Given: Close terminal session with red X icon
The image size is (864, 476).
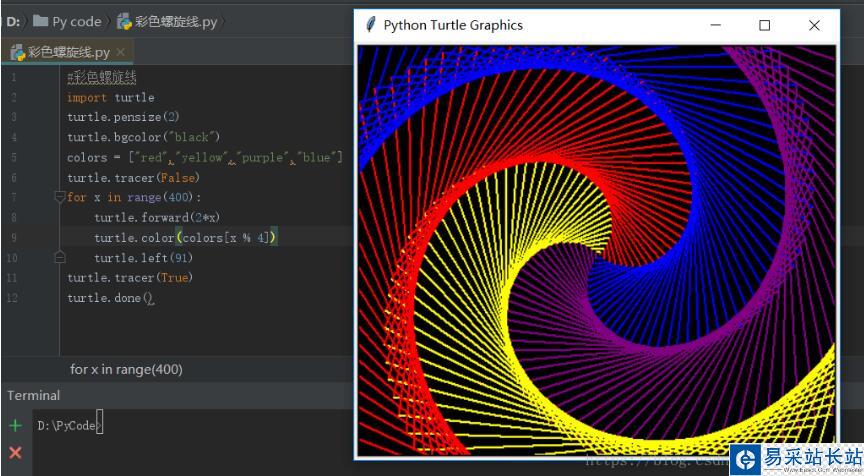Looking at the screenshot, I should coord(15,453).
